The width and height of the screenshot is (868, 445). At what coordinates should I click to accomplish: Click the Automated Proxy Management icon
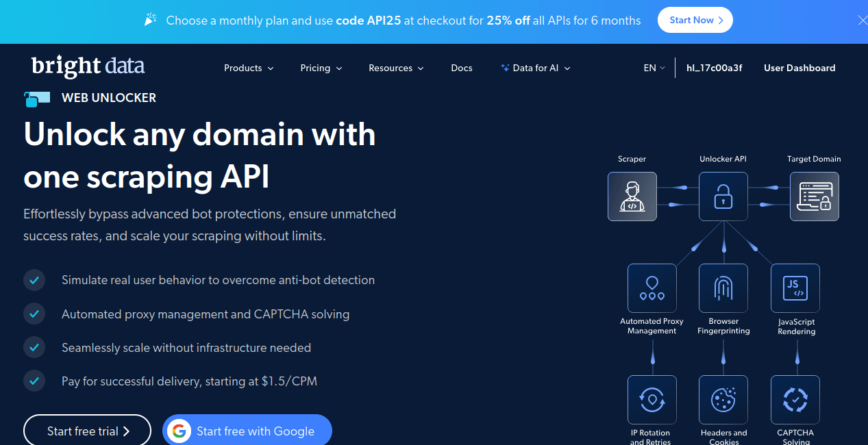click(x=652, y=288)
